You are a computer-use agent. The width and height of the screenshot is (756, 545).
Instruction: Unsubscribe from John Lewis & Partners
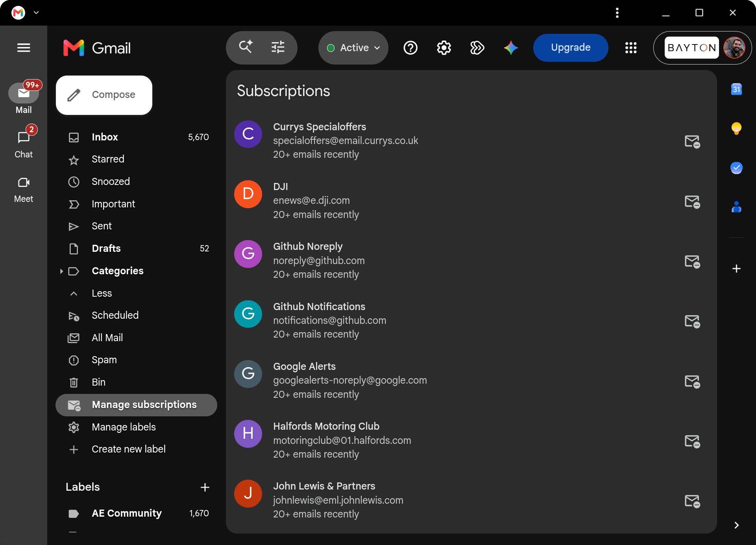point(692,501)
